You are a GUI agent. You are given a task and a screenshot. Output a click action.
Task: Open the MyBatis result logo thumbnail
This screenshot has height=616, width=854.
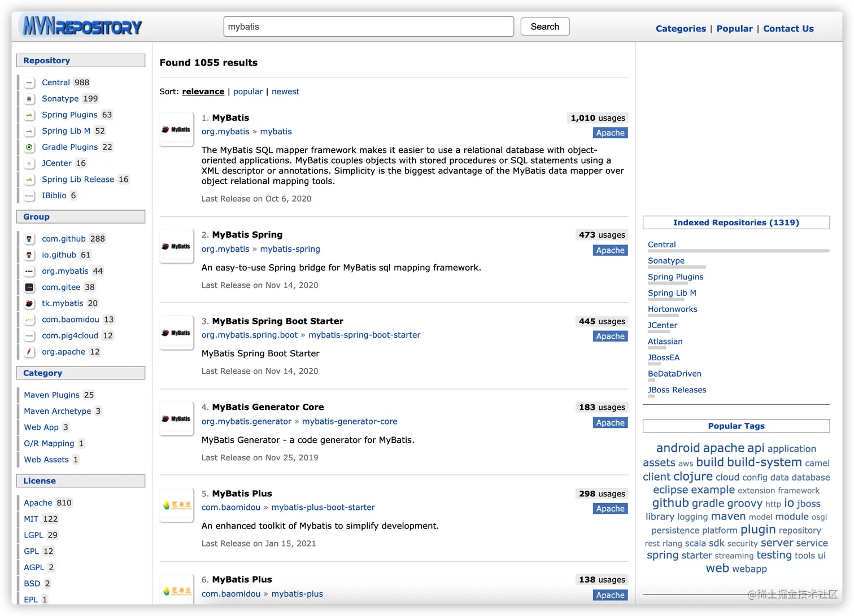click(x=177, y=129)
